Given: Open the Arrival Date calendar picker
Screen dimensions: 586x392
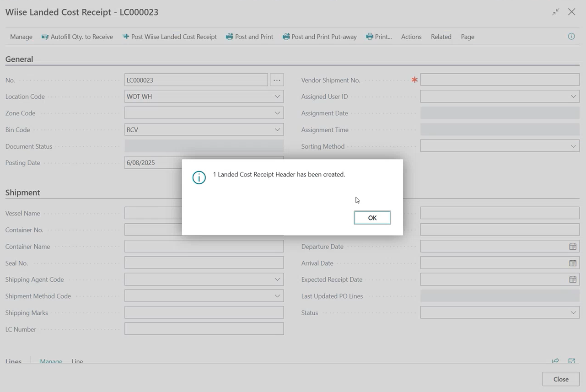Looking at the screenshot, I should click(573, 263).
